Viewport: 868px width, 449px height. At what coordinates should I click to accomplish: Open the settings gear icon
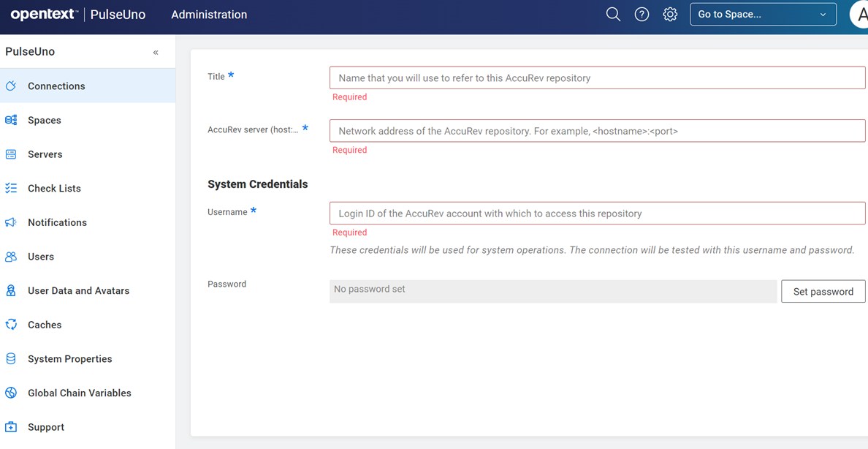click(x=670, y=15)
